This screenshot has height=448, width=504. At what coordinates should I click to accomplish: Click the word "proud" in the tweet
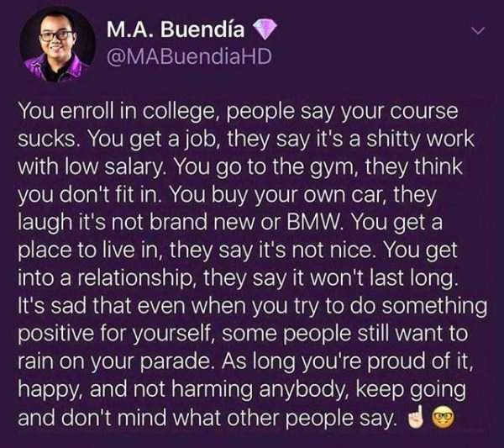click(x=397, y=362)
